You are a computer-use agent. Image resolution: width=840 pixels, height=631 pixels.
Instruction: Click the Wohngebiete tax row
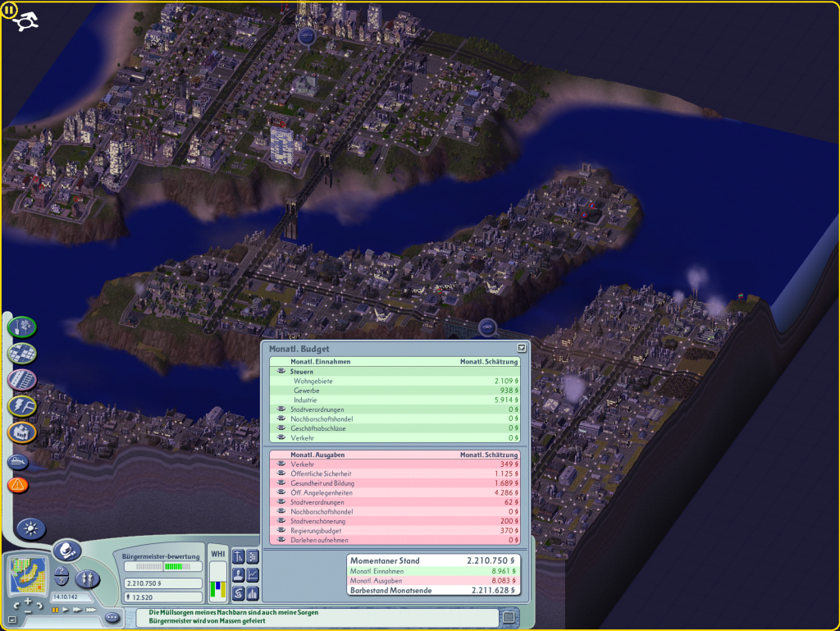click(395, 381)
